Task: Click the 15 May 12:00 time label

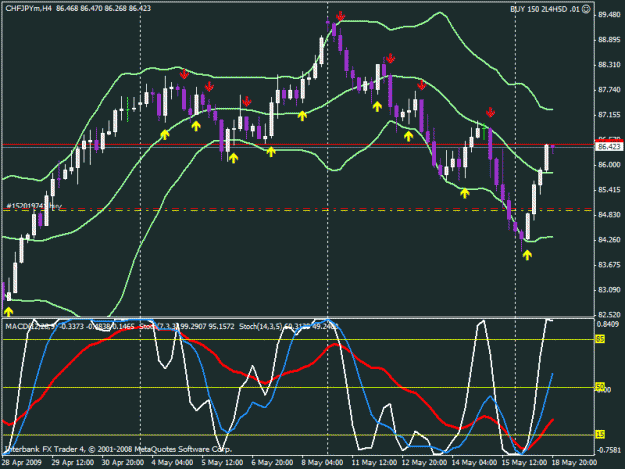Action: [x=524, y=463]
